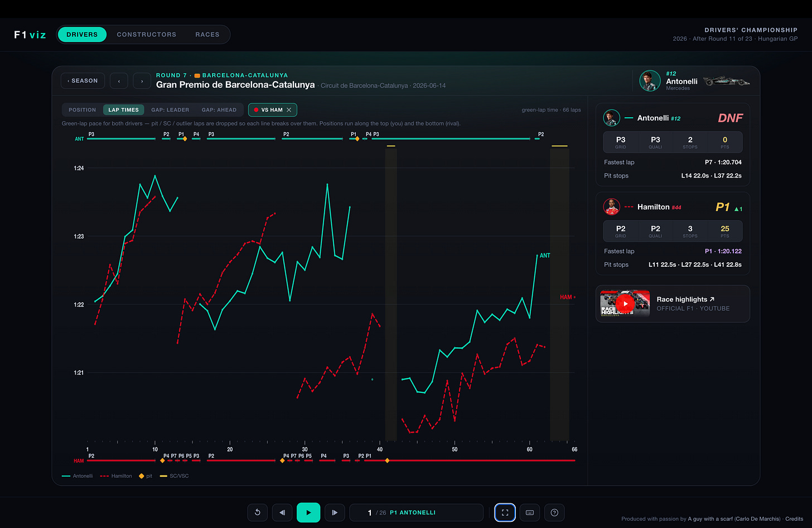Go to the next round arrow

pyautogui.click(x=142, y=81)
